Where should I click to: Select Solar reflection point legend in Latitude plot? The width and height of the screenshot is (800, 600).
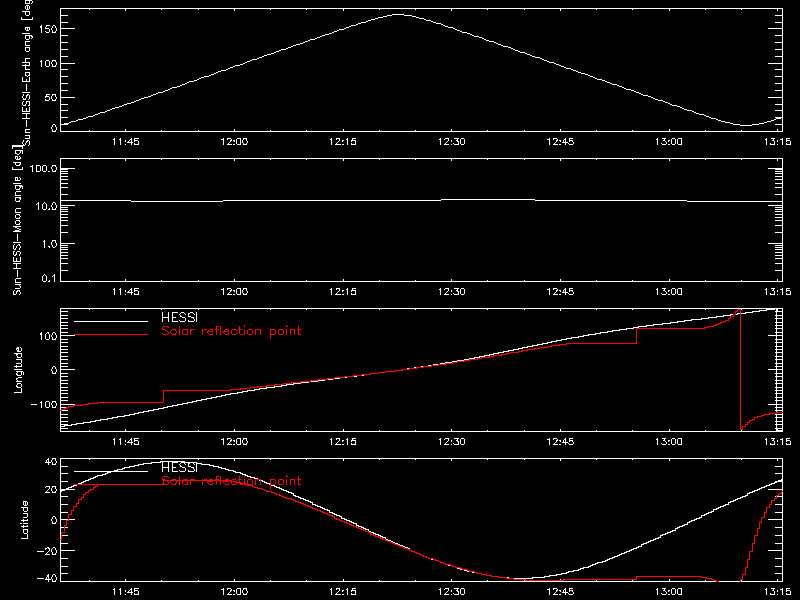(231, 481)
